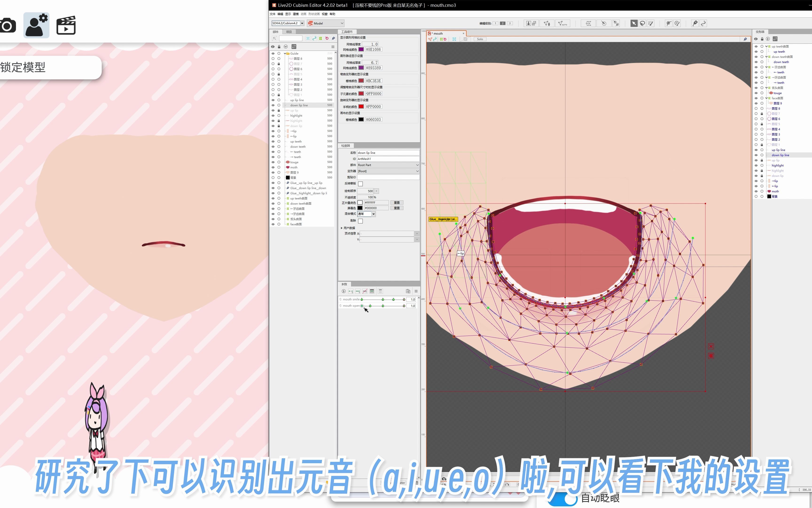Create a warp deformer from toolbar
This screenshot has height=508, width=812.
(x=589, y=23)
